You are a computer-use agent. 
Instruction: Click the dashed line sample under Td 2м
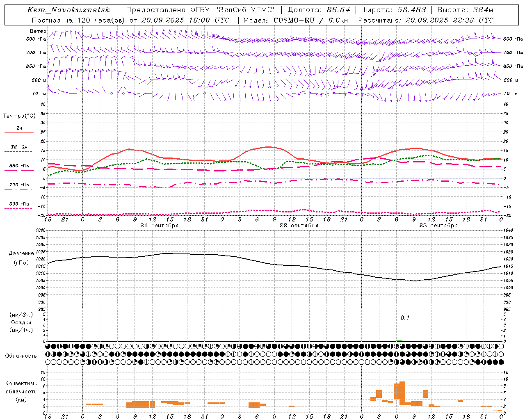tap(19, 151)
